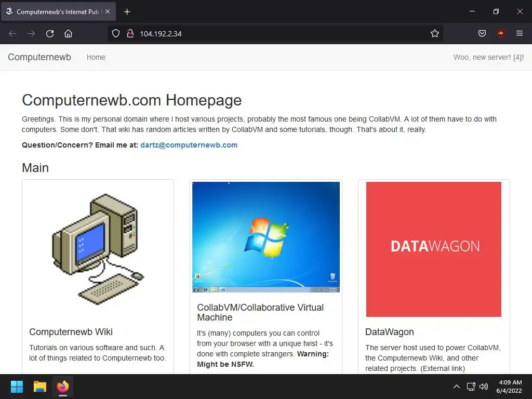Click the insecure connection padlock icon
This screenshot has height=399, width=532.
click(130, 33)
